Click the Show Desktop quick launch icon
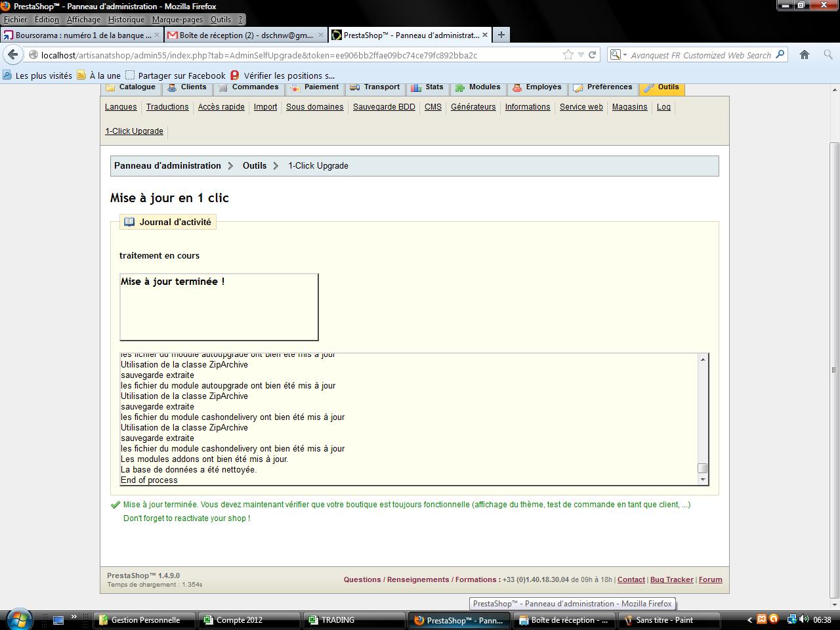Image resolution: width=840 pixels, height=630 pixels. 58,619
